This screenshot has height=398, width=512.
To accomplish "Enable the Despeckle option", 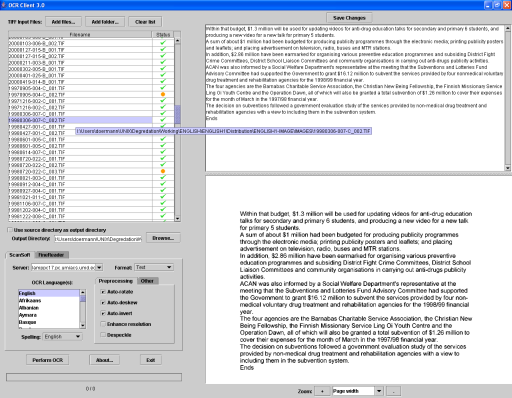I will tap(103, 335).
